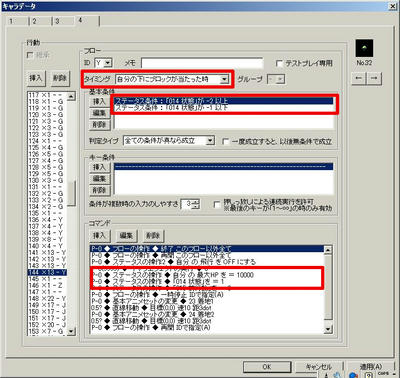Select condition「014 状態」が -2 以上

(x=224, y=101)
